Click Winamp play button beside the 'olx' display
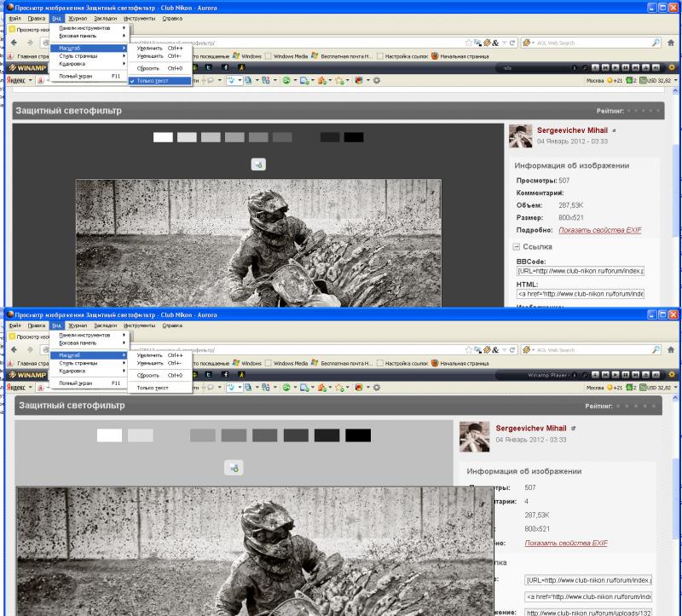The height and width of the screenshot is (616, 682). (616, 67)
